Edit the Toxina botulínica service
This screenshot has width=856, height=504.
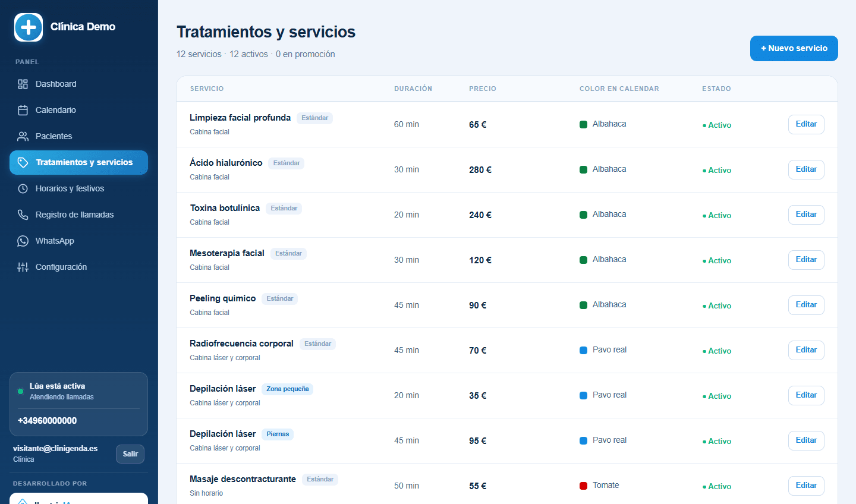click(806, 215)
